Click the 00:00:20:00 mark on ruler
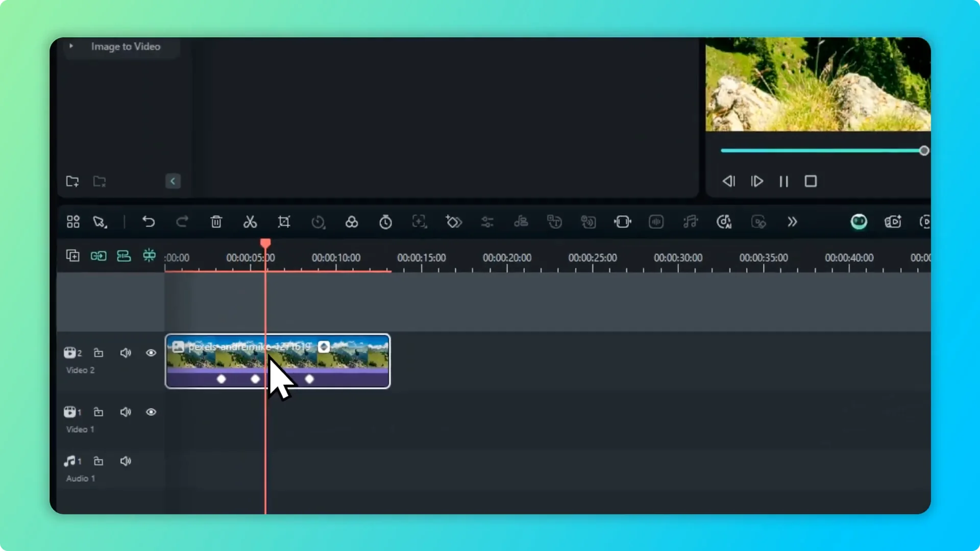This screenshot has height=551, width=980. click(x=507, y=258)
